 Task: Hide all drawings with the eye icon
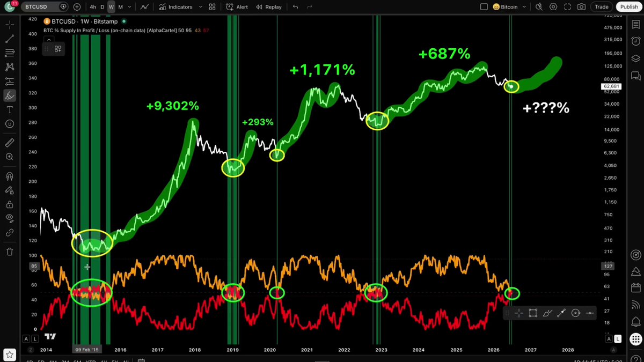pos(10,218)
